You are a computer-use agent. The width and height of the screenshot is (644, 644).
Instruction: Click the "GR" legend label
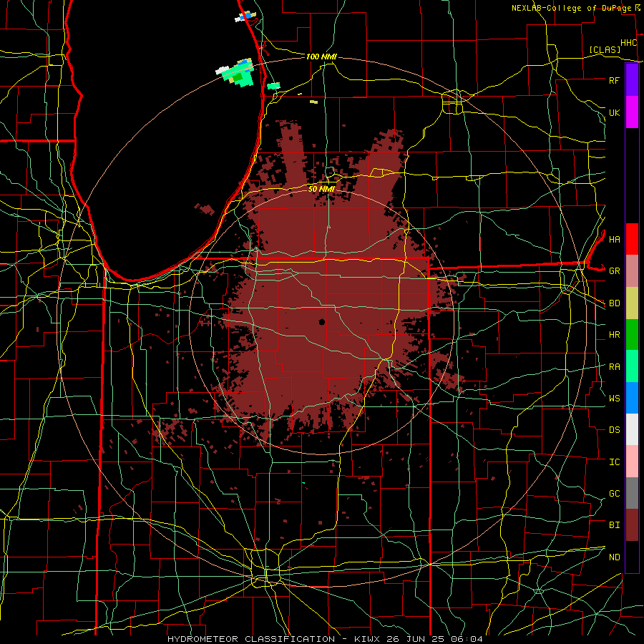pyautogui.click(x=614, y=271)
